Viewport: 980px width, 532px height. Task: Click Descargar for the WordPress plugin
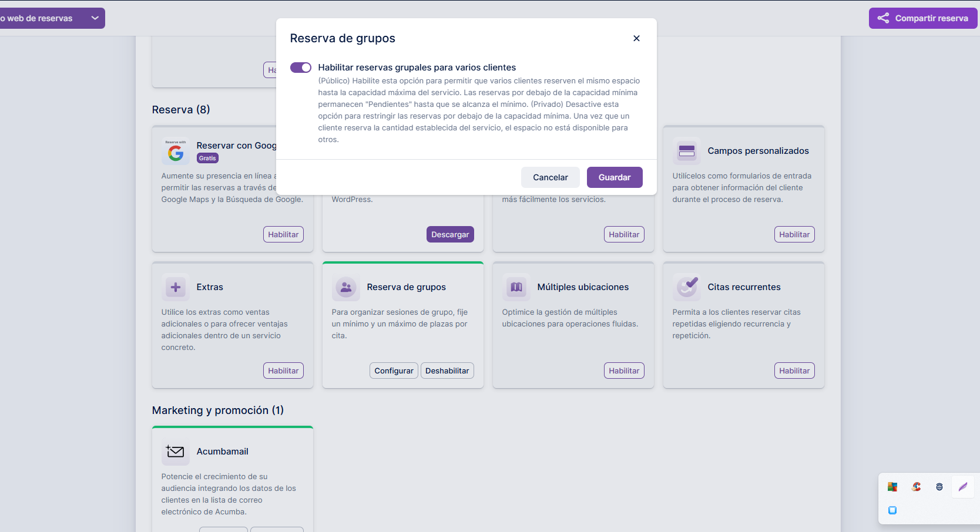(x=449, y=234)
